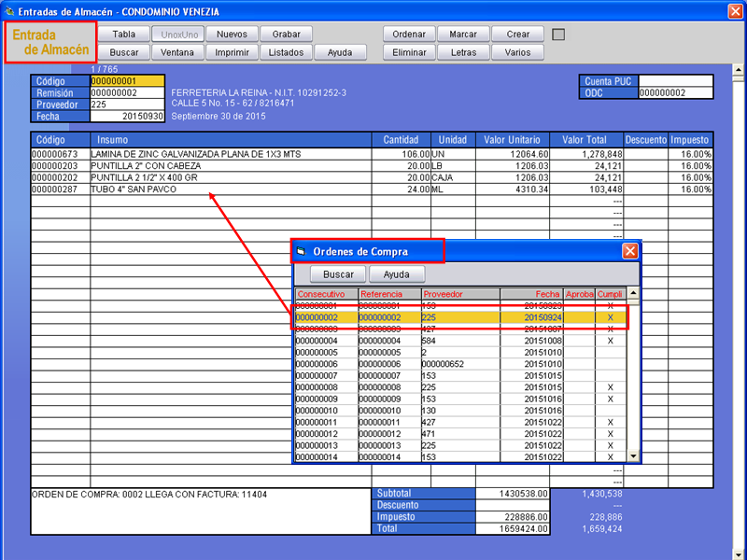Screen dimensions: 747x560
Task: Click the Crear button
Action: [518, 35]
